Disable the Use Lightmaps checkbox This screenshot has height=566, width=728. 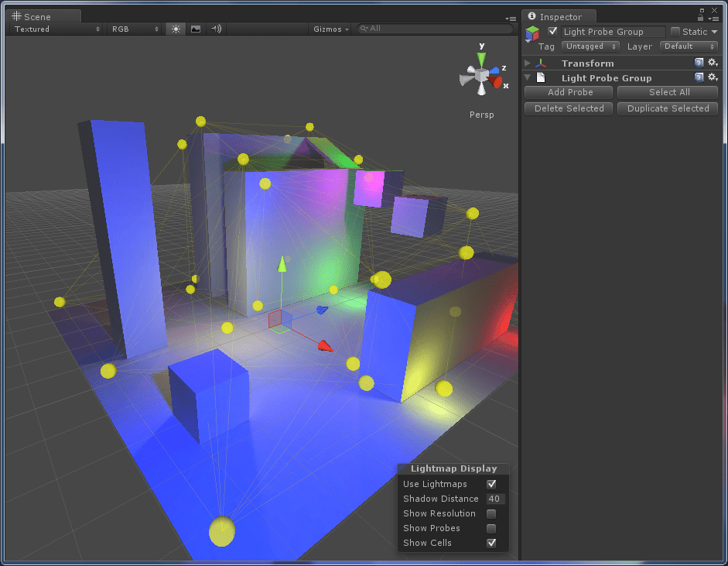click(x=492, y=483)
